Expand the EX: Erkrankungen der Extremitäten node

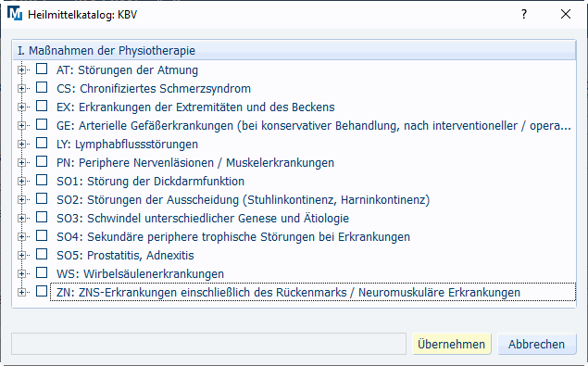pos(21,107)
